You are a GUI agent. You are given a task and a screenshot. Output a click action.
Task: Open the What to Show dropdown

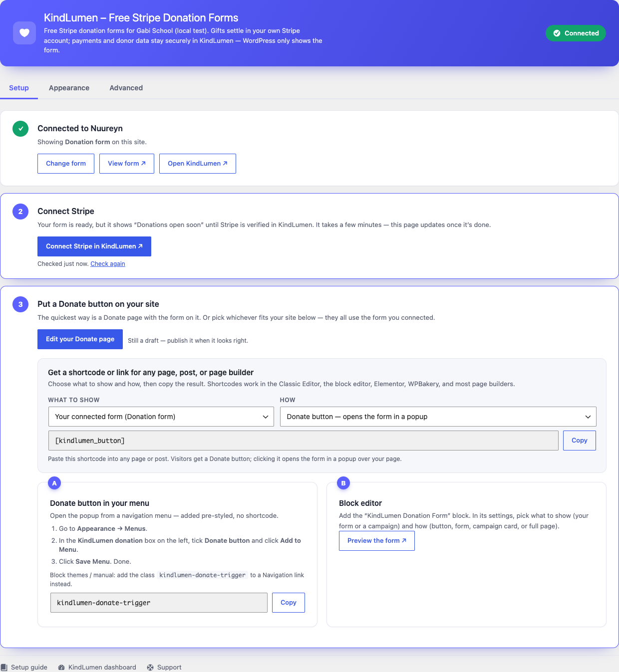[x=161, y=417]
